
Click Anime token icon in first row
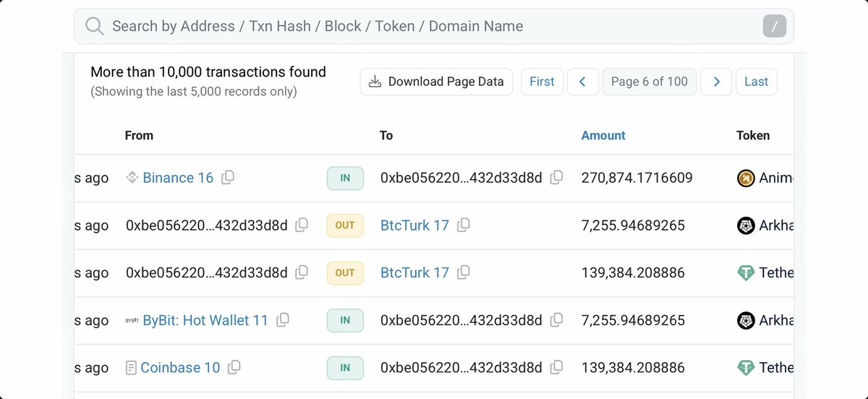pos(746,178)
